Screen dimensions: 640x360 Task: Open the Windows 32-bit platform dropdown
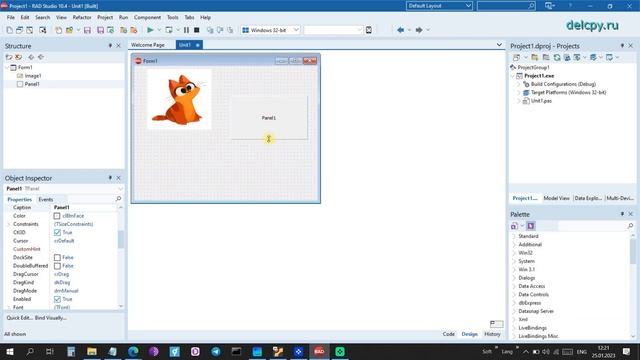pos(296,30)
